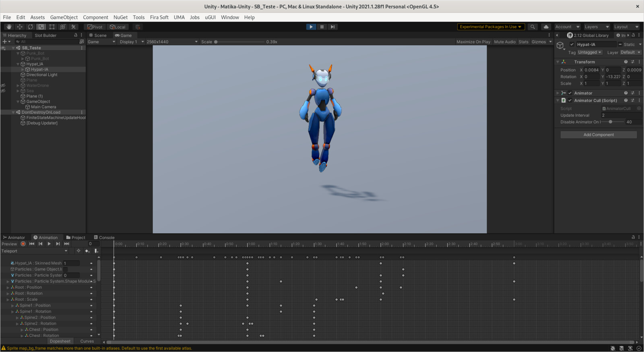Open the Teleport clip dropdown
Screen dimensions: 644x352
[x=35, y=251]
